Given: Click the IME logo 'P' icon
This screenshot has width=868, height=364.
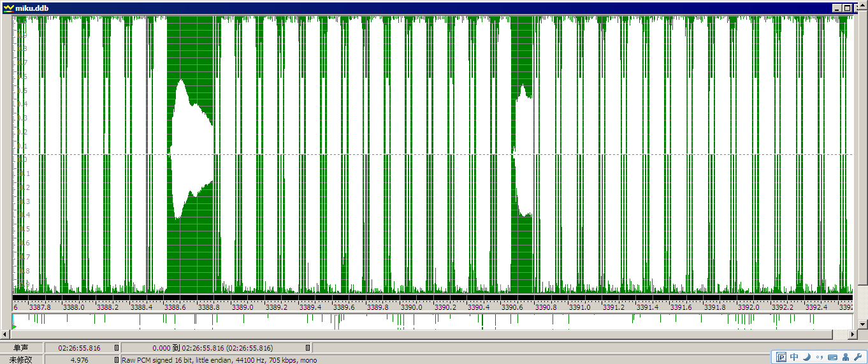Looking at the screenshot, I should click(x=781, y=357).
